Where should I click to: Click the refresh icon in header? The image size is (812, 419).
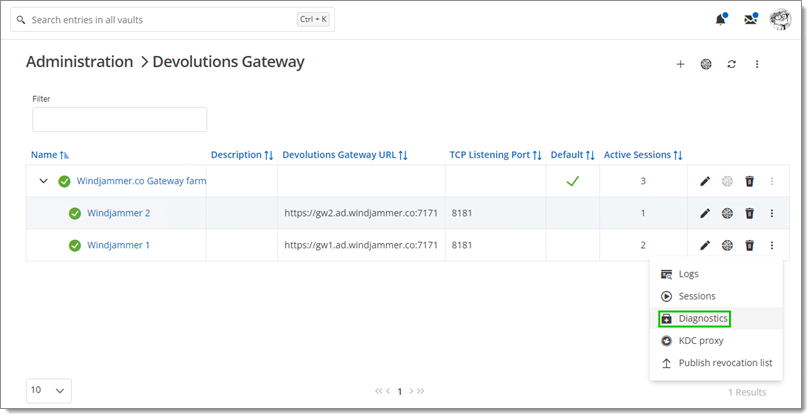point(731,64)
